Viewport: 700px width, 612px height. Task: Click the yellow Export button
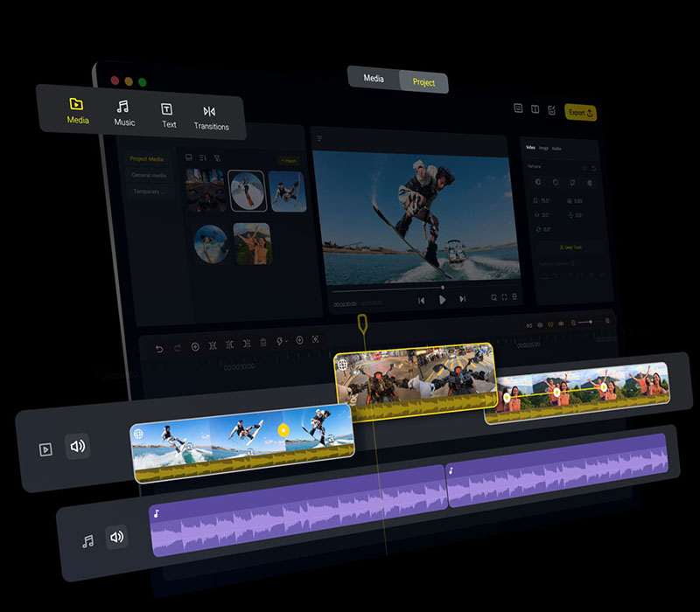pyautogui.click(x=580, y=113)
